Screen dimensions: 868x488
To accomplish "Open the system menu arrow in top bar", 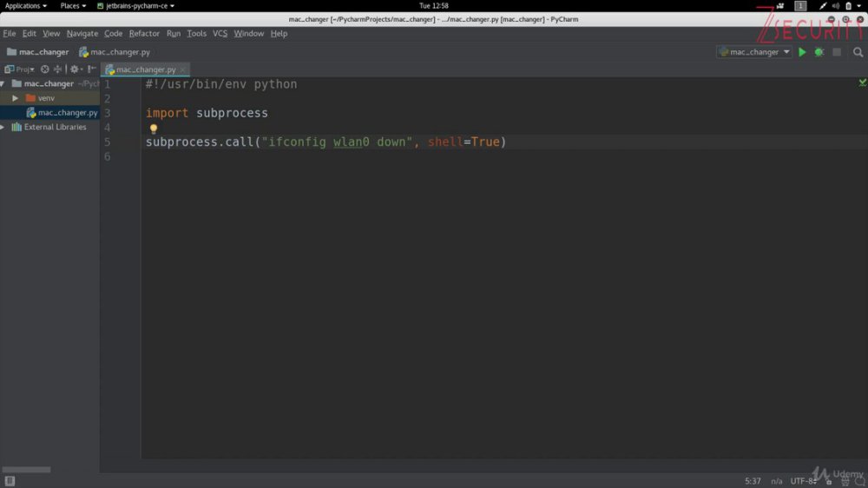I will click(859, 5).
